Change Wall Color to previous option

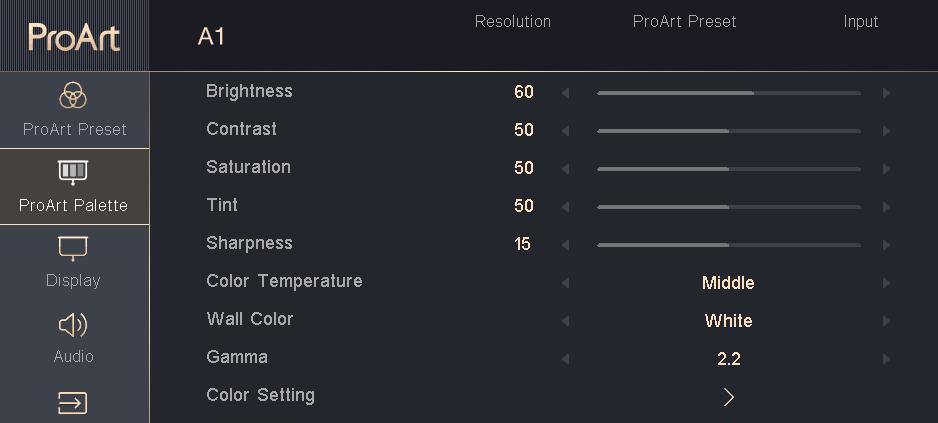click(x=565, y=321)
